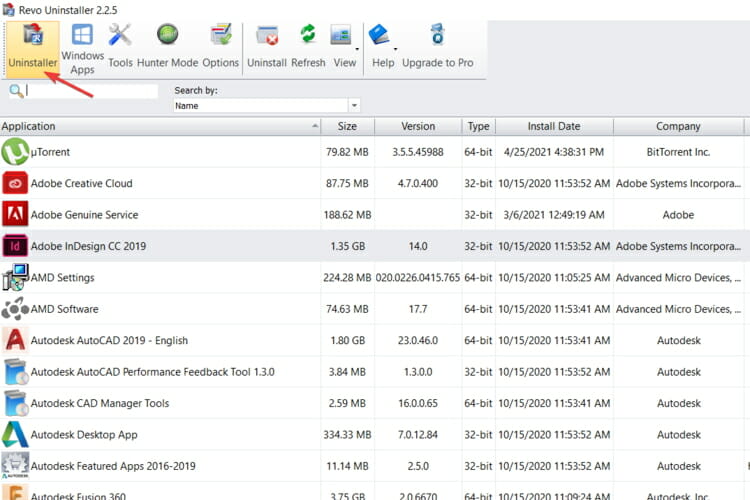Click the BitTorrent Inc. company cell
Screen dimensions: 750x500
(x=678, y=152)
